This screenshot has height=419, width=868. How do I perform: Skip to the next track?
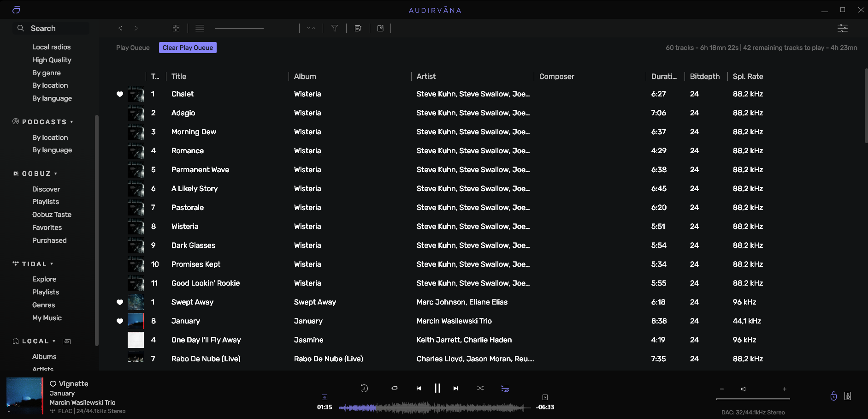click(x=455, y=388)
